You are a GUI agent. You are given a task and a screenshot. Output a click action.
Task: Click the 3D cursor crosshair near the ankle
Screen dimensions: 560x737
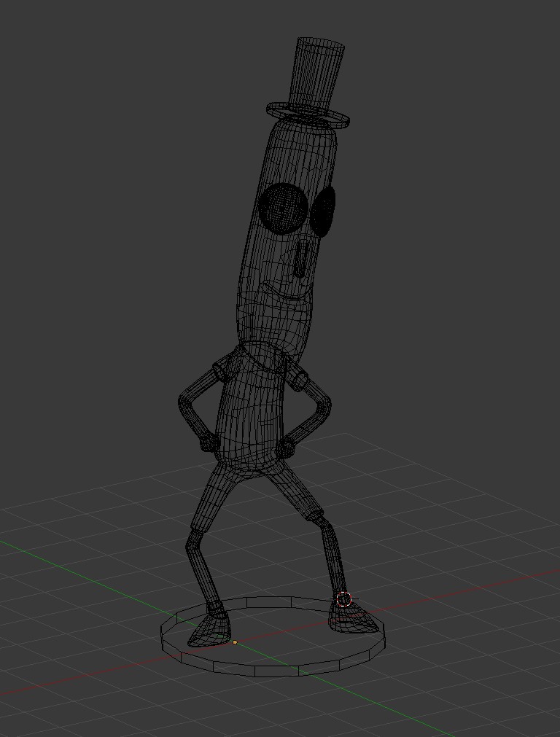[344, 600]
